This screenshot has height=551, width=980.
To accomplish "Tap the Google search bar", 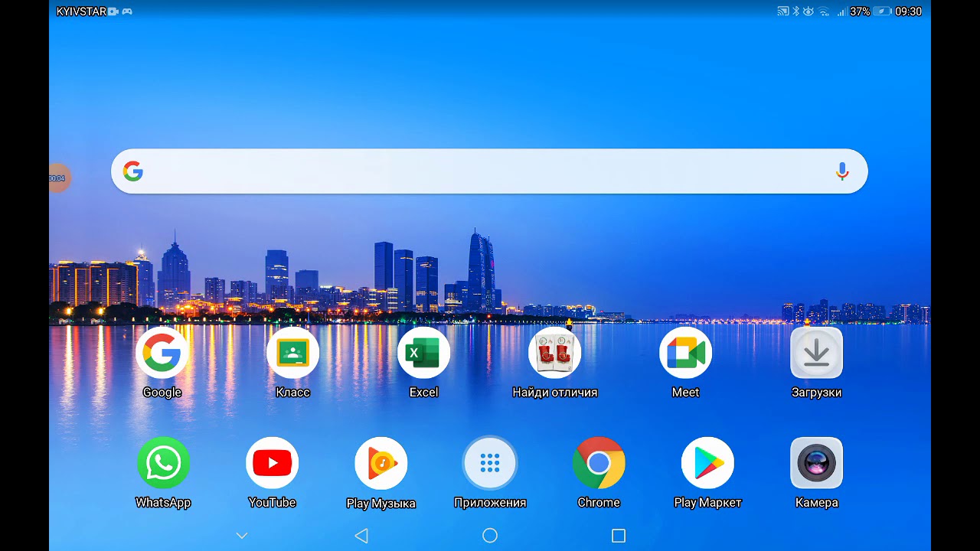I will click(489, 171).
